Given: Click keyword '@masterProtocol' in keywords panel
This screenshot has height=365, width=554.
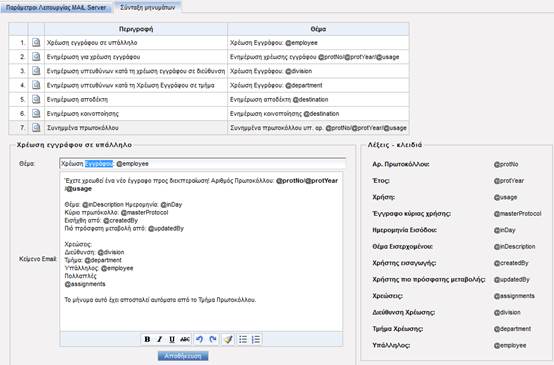Looking at the screenshot, I should [518, 213].
